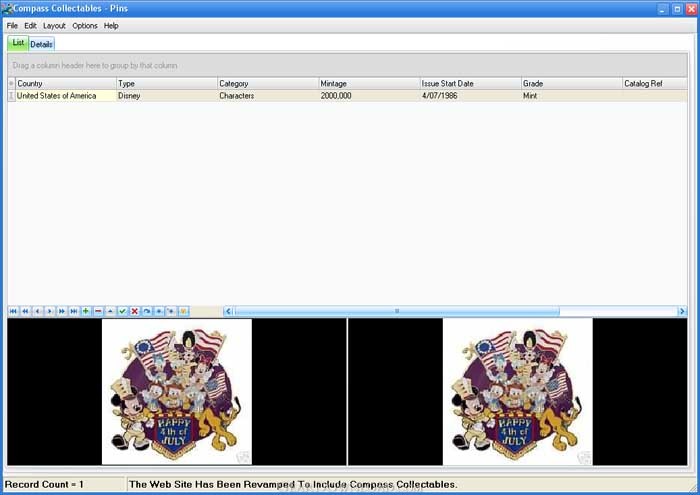Sort by the Mintage column header
The image size is (700, 495).
pos(370,83)
